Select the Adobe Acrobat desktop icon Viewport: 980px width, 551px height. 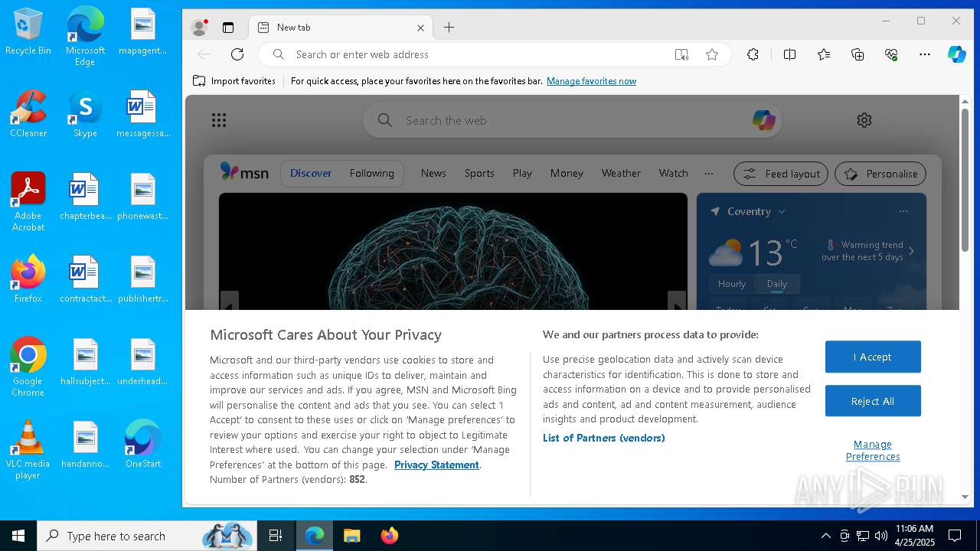click(28, 202)
